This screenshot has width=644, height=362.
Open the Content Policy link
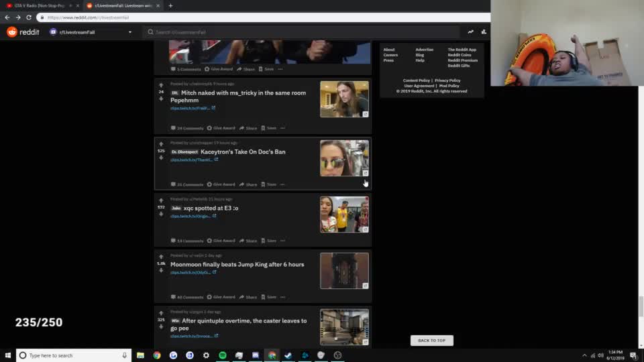416,80
